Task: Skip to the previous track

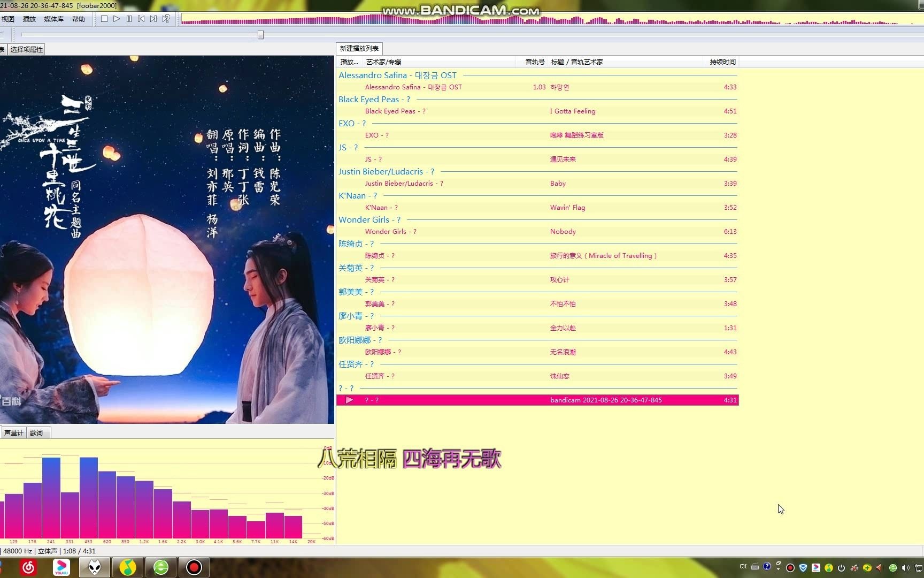Action: tap(141, 19)
